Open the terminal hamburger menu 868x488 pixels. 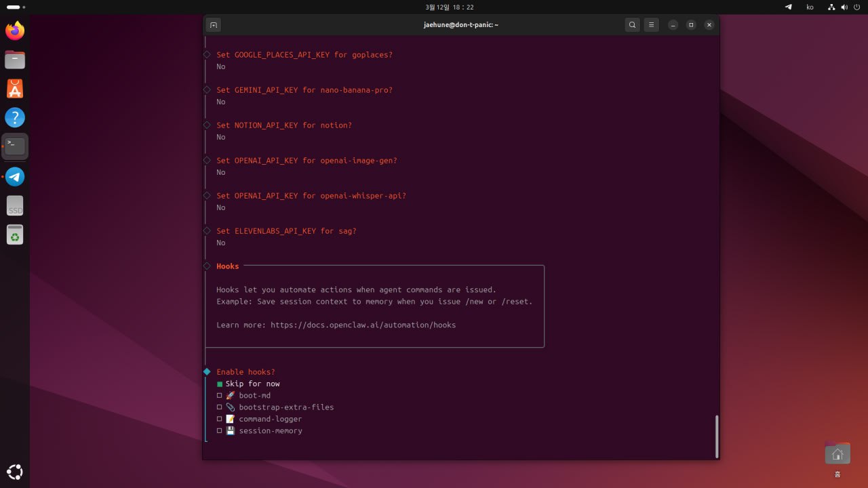click(651, 25)
